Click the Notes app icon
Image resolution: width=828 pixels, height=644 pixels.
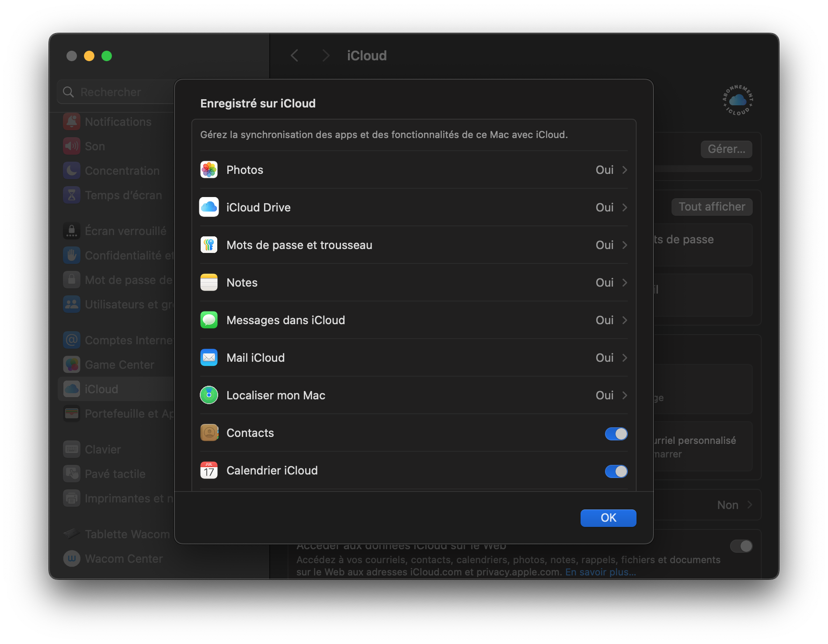click(209, 283)
